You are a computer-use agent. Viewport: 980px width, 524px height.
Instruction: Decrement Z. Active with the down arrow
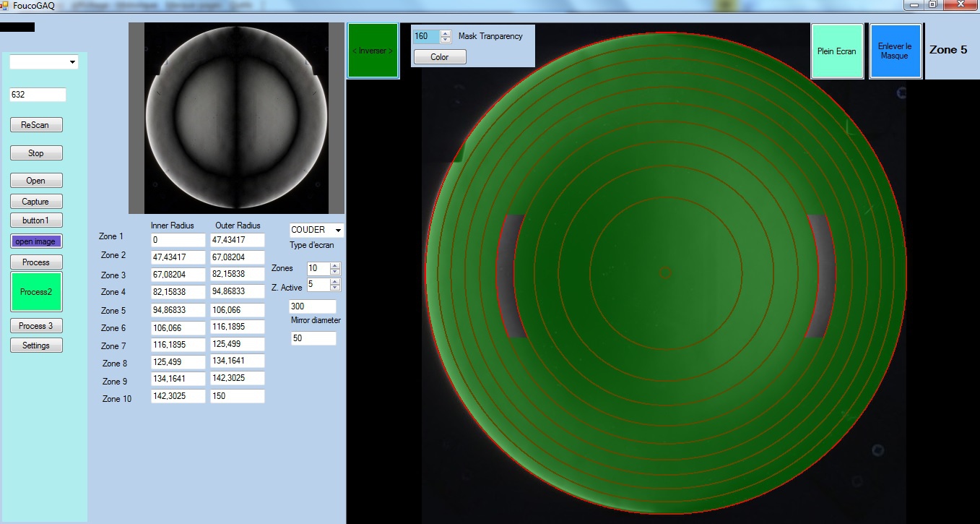tap(335, 288)
